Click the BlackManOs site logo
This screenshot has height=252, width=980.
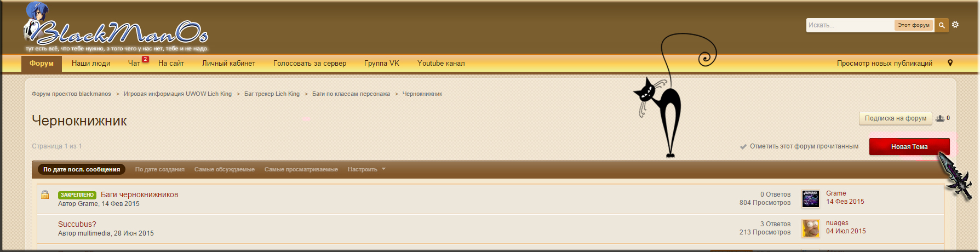tap(116, 32)
